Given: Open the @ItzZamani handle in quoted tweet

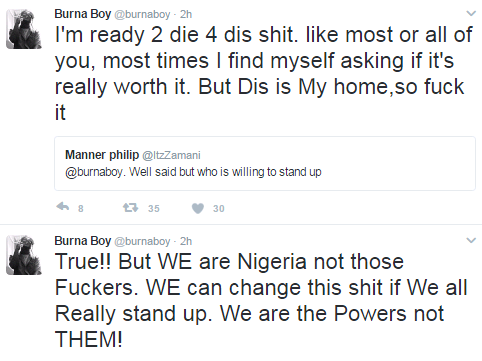Looking at the screenshot, I should point(171,155).
